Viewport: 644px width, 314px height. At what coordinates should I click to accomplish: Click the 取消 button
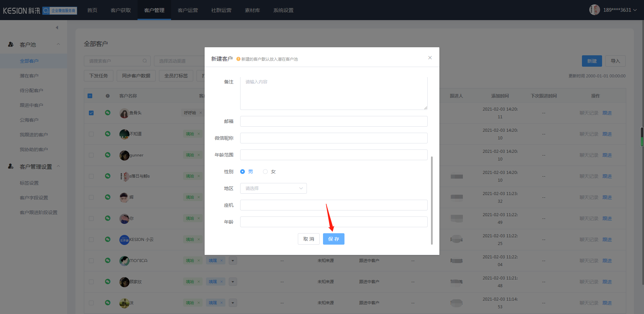point(309,239)
